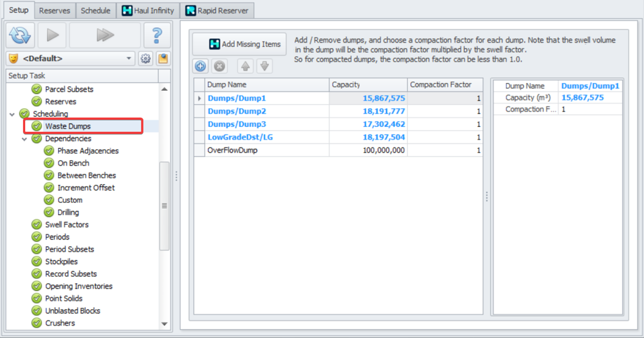This screenshot has width=644, height=338.
Task: Select the Period Subsets task
Action: 69,249
